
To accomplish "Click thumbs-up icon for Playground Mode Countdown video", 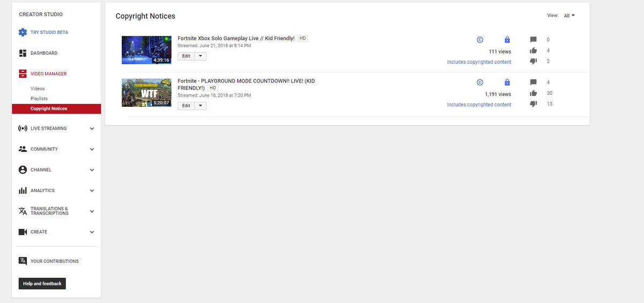I will click(533, 93).
